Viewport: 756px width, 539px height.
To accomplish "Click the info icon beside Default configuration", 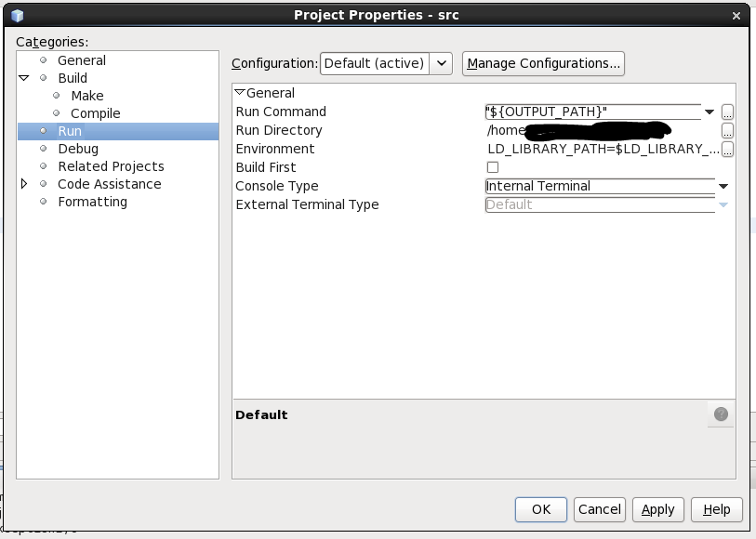I will [x=720, y=414].
